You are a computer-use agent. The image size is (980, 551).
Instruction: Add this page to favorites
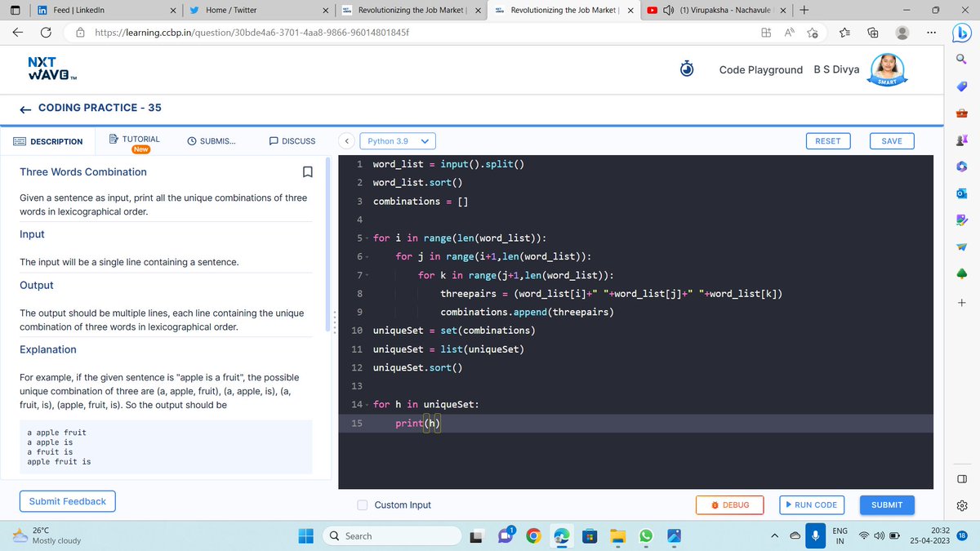[x=813, y=33]
